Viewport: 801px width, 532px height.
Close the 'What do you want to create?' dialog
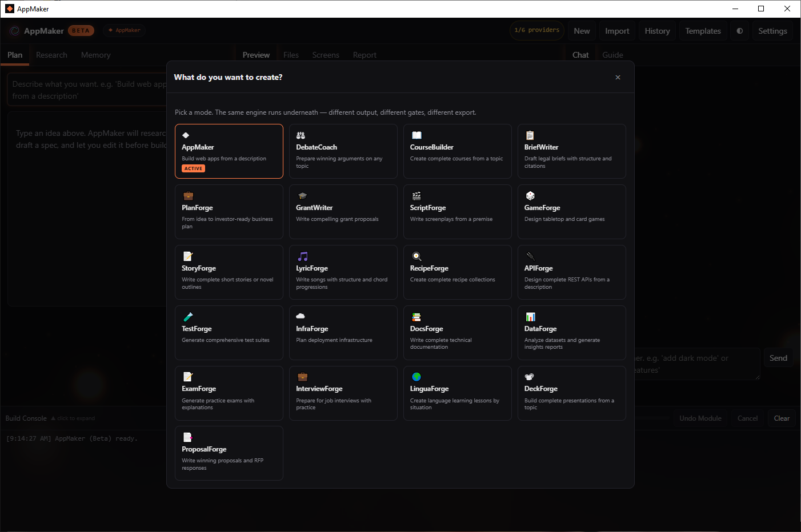(x=618, y=78)
